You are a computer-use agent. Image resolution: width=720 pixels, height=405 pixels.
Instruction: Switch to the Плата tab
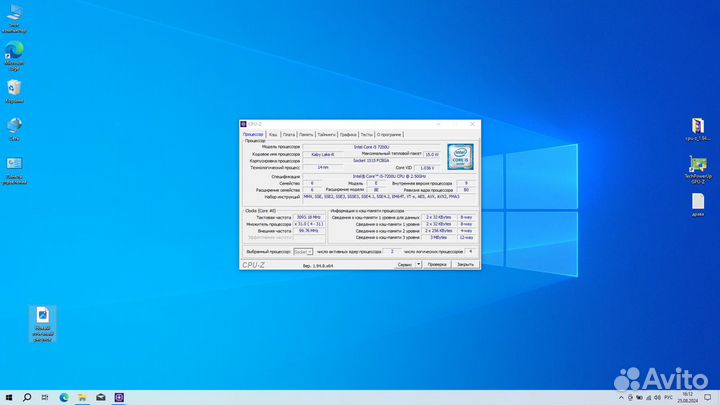click(288, 135)
